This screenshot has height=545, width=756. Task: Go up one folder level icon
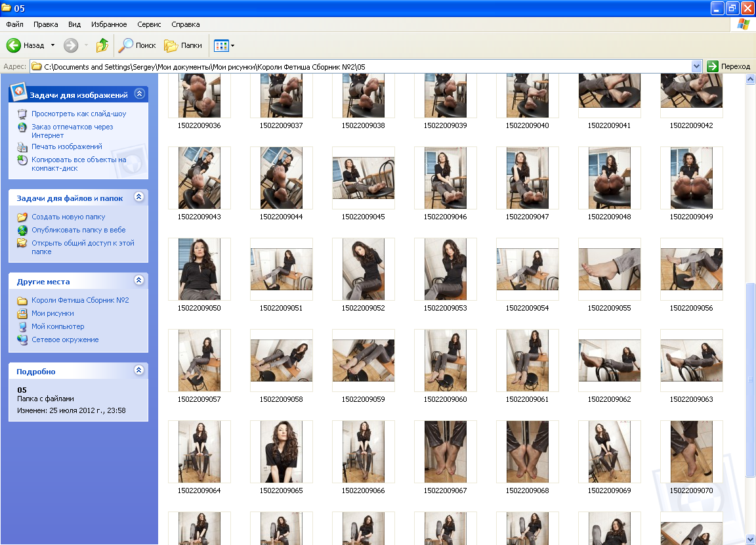102,45
